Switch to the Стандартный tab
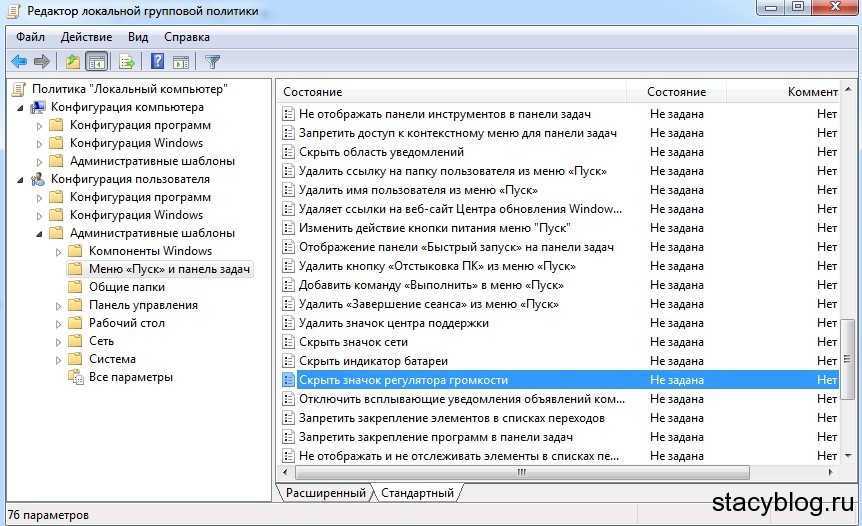Viewport: 862px width, 526px height. coord(417,493)
